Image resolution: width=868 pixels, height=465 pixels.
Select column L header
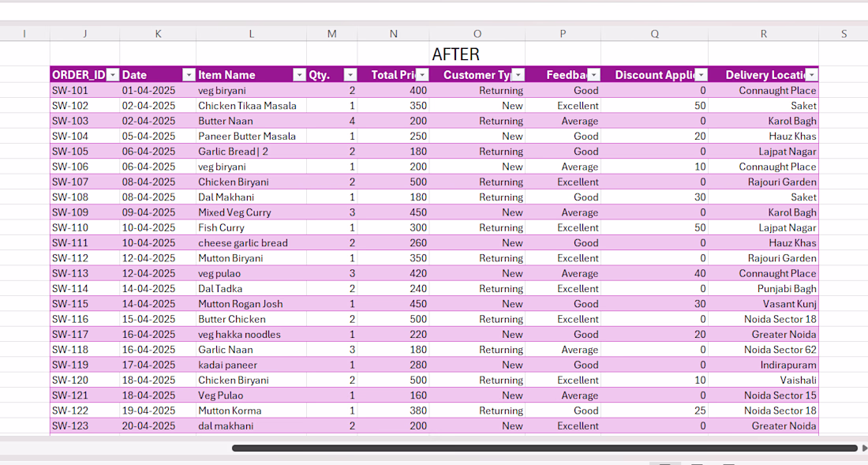point(251,34)
